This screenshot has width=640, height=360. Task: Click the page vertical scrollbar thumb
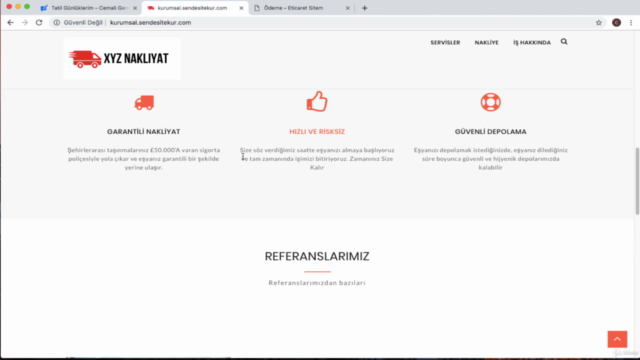637,181
